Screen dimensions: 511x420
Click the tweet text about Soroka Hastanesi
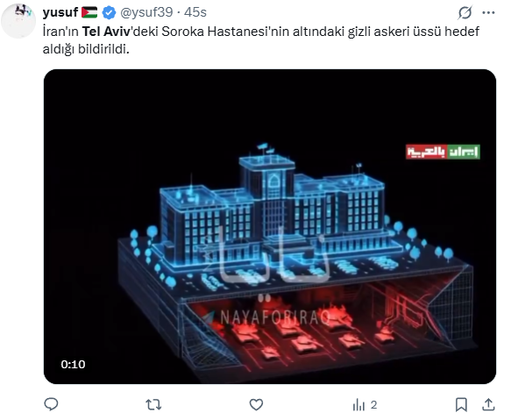point(260,40)
